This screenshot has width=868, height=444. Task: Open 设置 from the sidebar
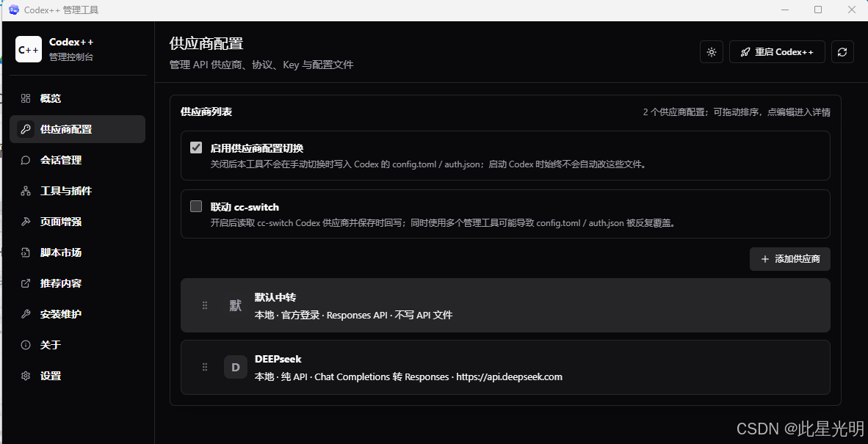coord(78,376)
